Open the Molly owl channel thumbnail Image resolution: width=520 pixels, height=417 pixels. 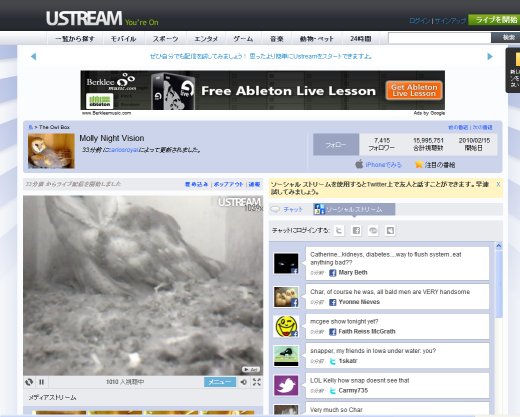pyautogui.click(x=51, y=151)
